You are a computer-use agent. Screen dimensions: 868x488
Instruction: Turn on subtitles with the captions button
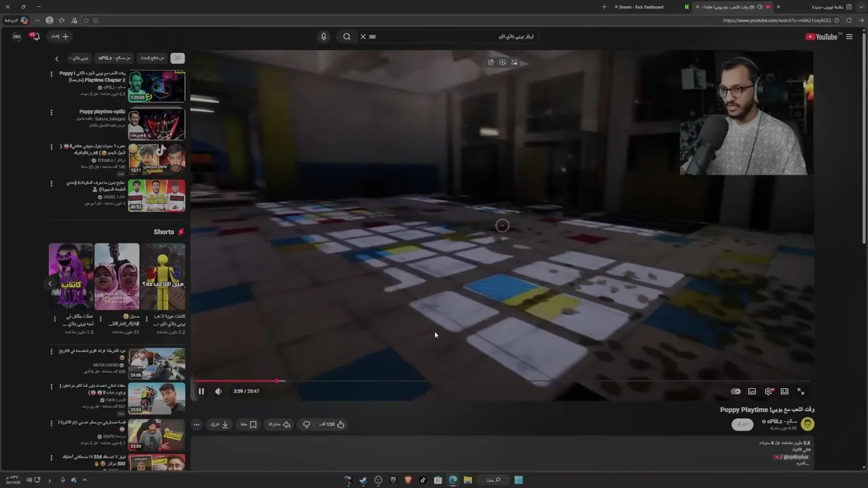point(752,391)
